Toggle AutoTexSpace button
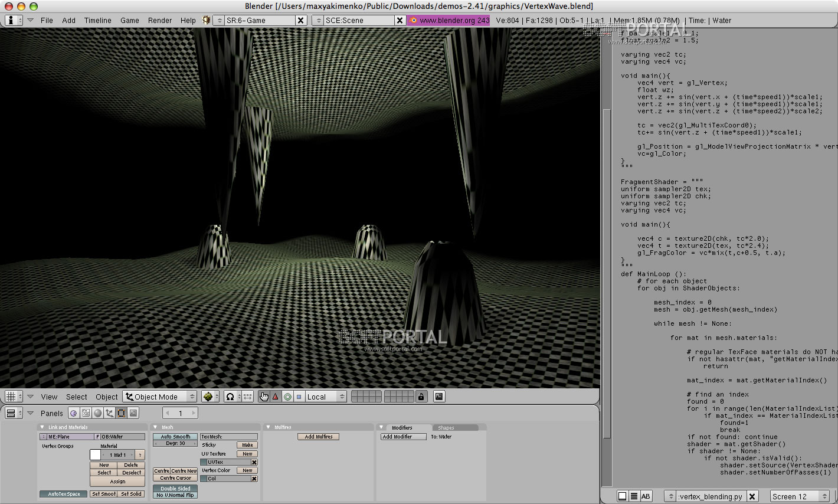Screen dimensions: 838x504 click(64, 494)
